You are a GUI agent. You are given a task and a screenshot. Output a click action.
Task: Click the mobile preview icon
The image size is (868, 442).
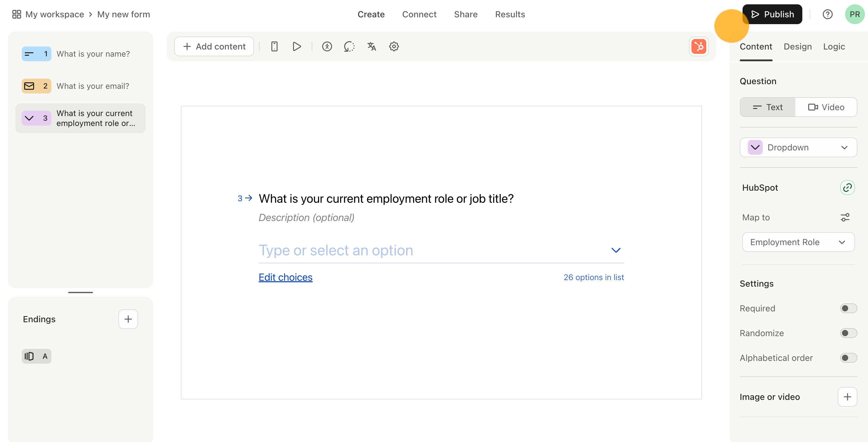(x=274, y=46)
